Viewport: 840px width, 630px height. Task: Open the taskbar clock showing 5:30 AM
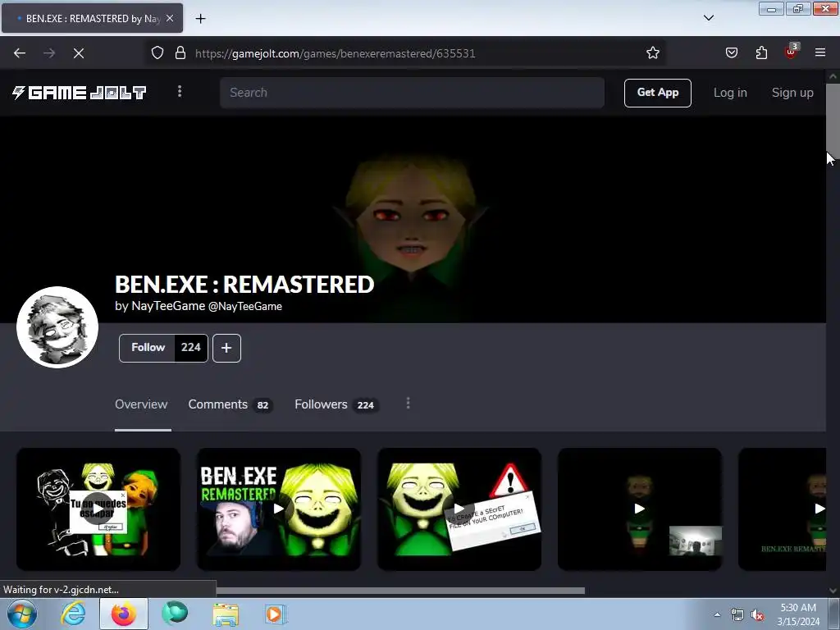click(798, 614)
